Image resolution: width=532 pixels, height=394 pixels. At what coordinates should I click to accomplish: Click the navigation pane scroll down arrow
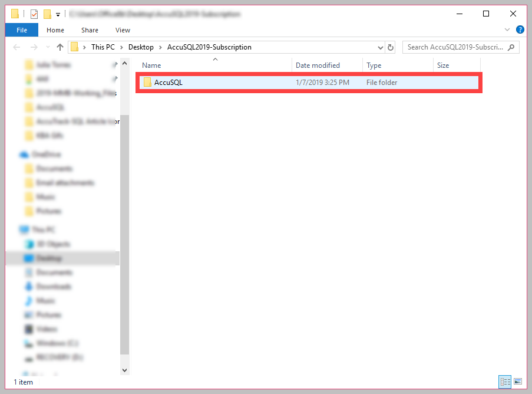click(124, 370)
